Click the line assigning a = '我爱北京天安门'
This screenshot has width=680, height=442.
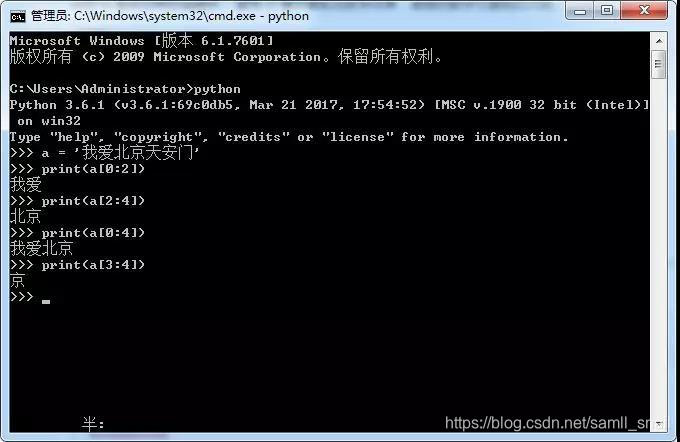coord(105,153)
